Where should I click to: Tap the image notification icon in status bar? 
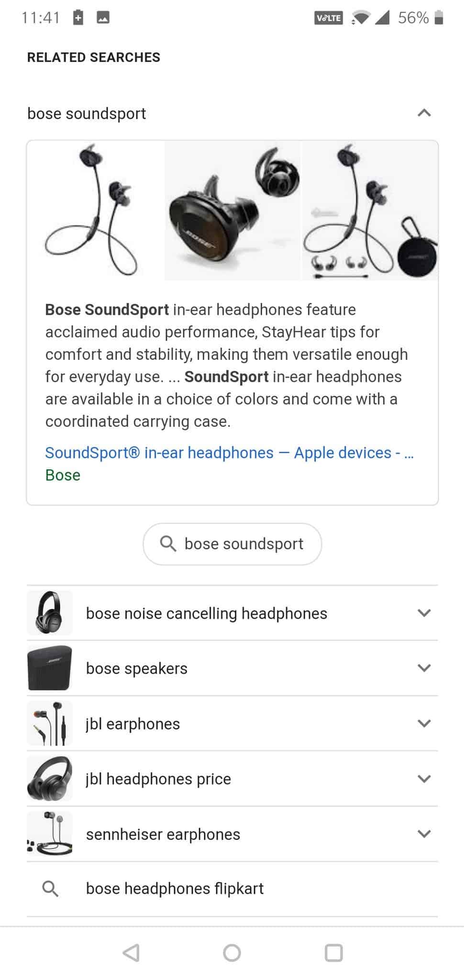pos(103,18)
